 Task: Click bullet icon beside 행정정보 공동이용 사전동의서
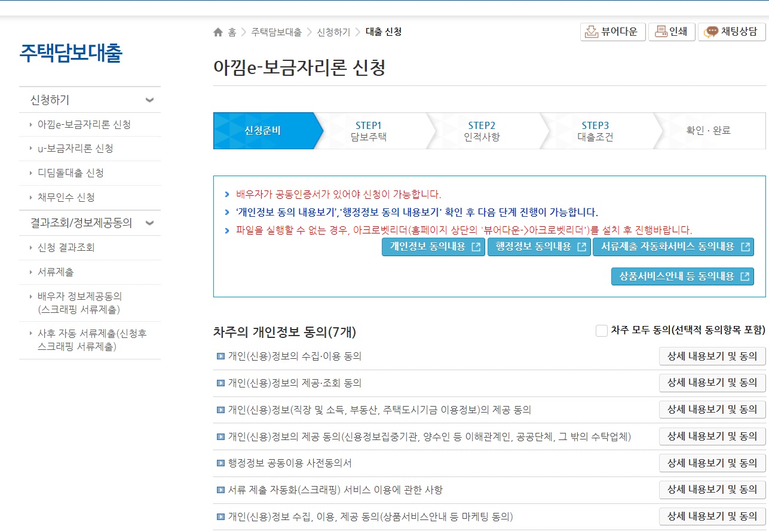[x=220, y=463]
